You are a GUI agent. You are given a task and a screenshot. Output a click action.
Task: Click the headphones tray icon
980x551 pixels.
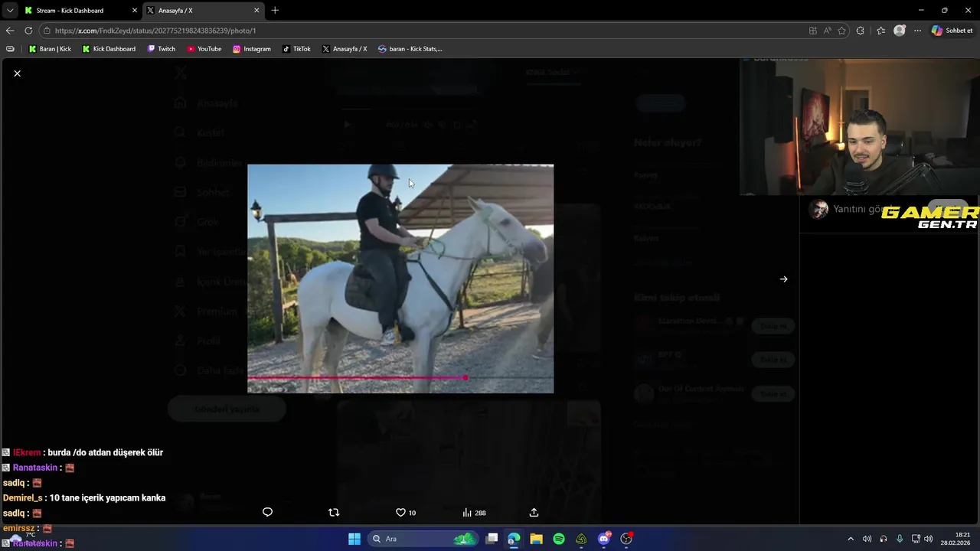(884, 539)
